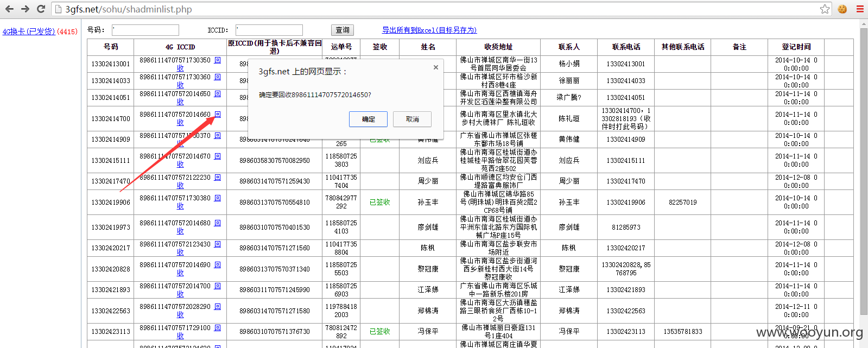Image resolution: width=868 pixels, height=348 pixels.
Task: Click original ICCID 8986031470757125430
Action: pyautogui.click(x=275, y=181)
